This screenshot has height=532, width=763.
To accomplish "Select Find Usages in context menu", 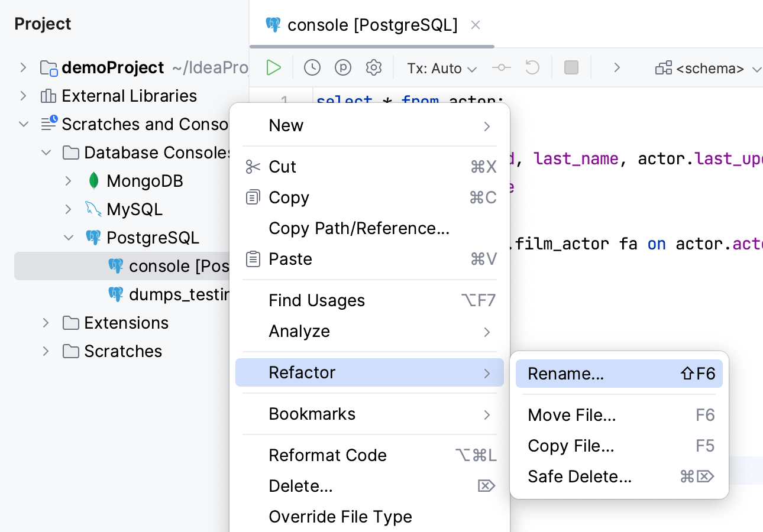I will point(370,300).
